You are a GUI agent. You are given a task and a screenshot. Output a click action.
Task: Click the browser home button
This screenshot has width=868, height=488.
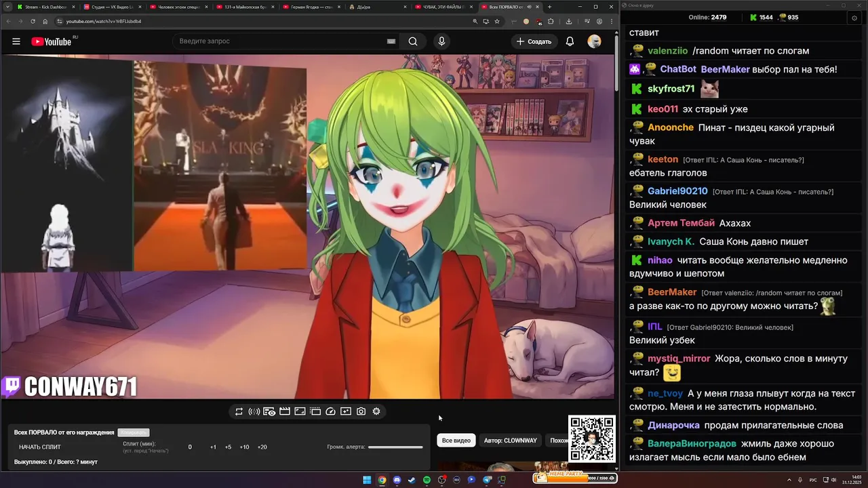point(45,21)
